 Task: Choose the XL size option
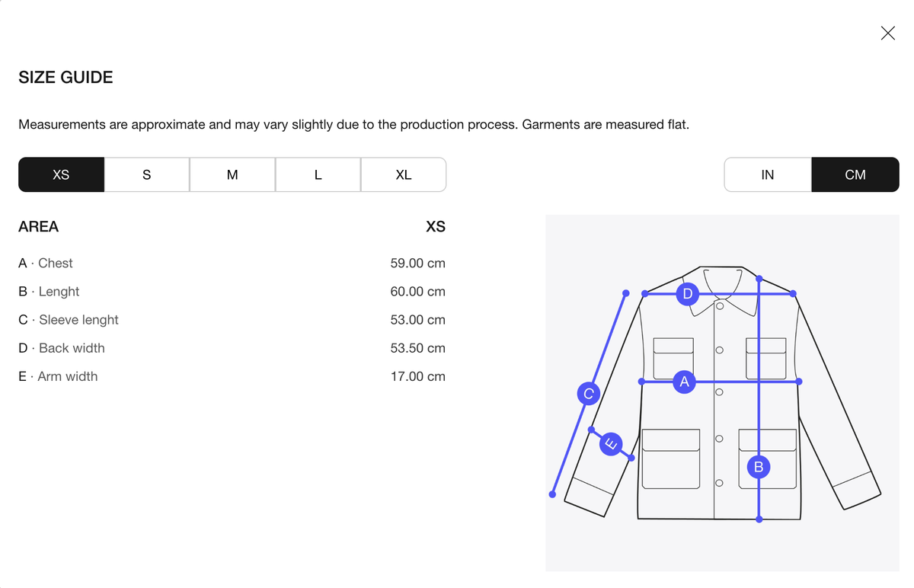[x=404, y=174]
